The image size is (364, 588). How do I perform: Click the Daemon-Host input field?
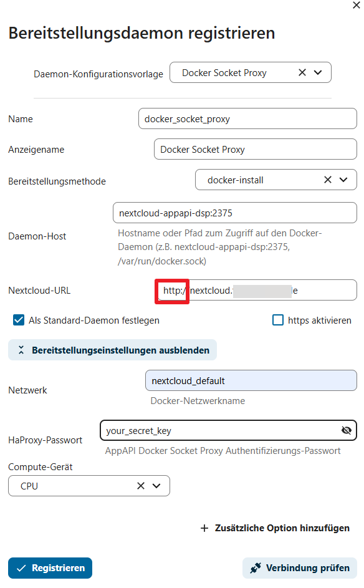pos(235,213)
